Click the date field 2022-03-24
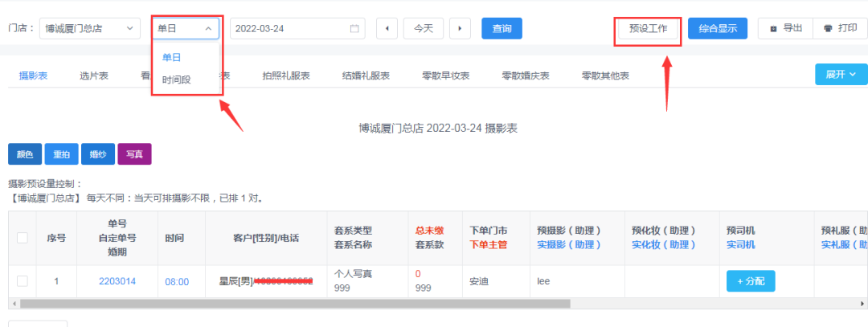 (x=298, y=29)
